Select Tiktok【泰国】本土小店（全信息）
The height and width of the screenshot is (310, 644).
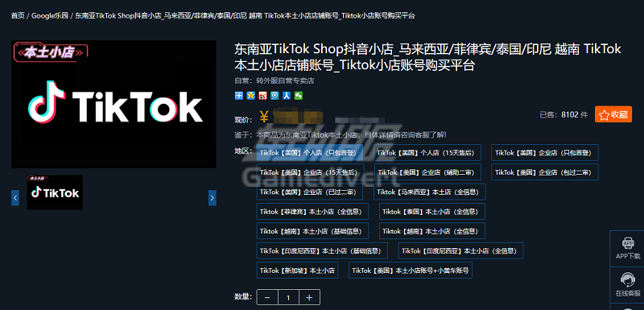click(432, 212)
